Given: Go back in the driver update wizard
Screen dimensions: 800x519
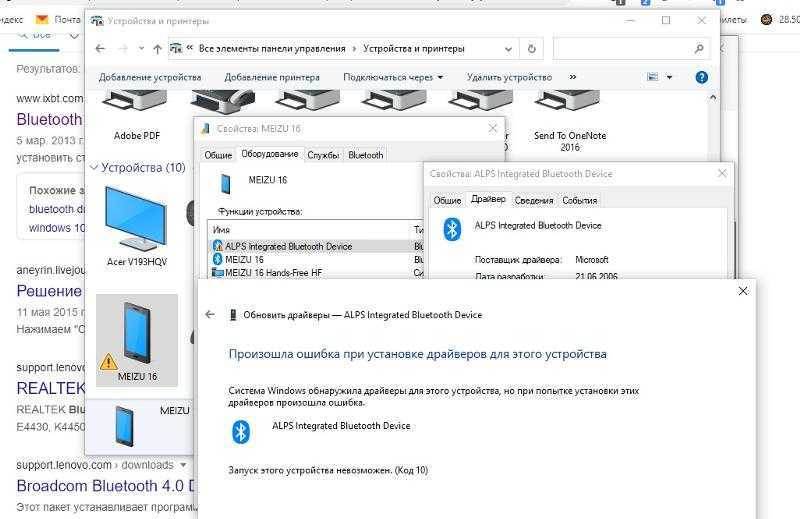Looking at the screenshot, I should click(x=210, y=314).
